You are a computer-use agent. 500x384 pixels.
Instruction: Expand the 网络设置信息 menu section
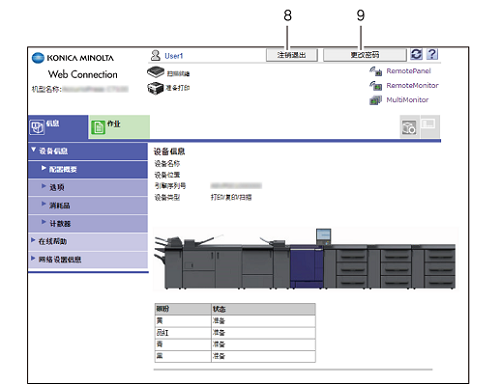tap(88, 259)
